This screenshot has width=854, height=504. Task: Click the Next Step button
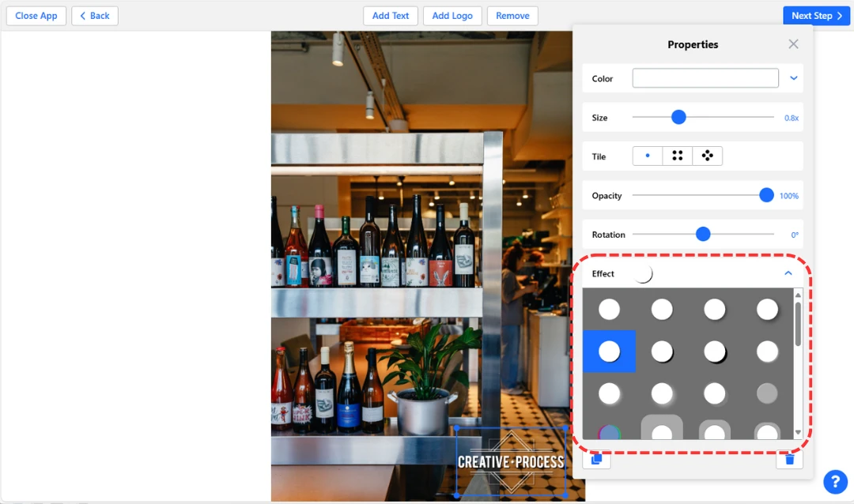click(x=816, y=16)
